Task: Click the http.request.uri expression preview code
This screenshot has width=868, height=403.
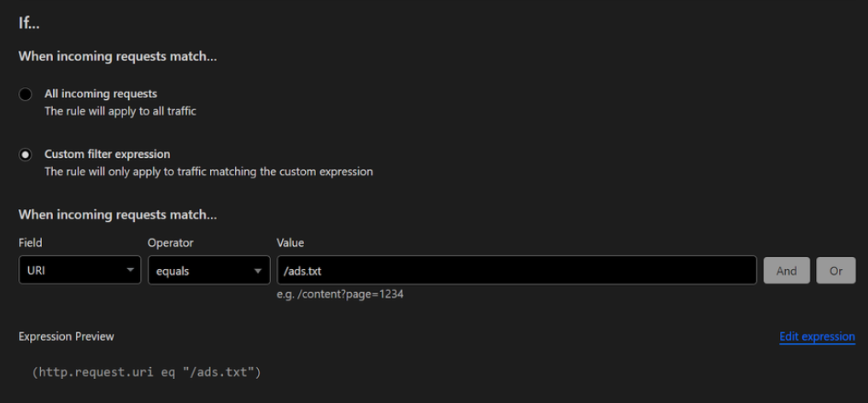Action: [x=146, y=372]
